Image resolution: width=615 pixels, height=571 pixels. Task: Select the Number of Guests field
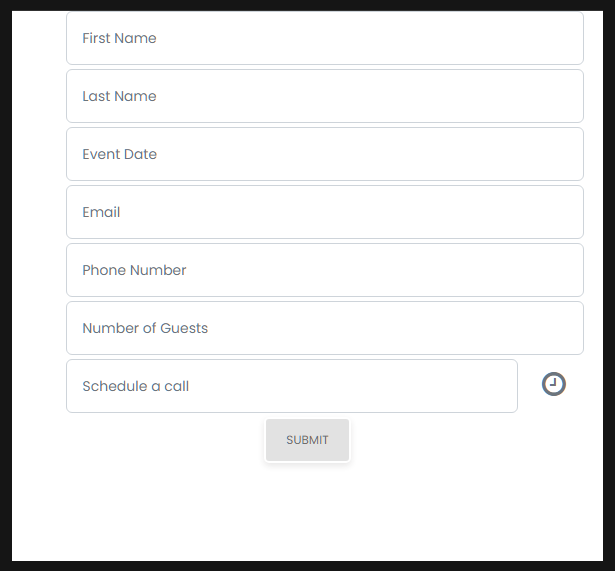pos(325,328)
